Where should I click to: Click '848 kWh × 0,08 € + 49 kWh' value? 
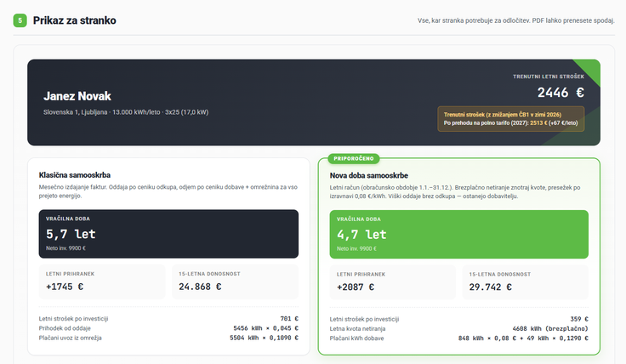[x=523, y=338]
